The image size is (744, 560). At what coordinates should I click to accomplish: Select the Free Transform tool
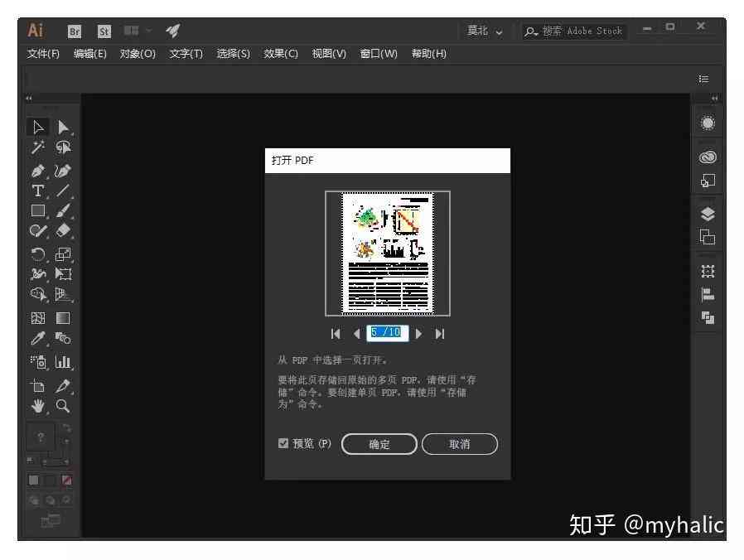point(63,274)
